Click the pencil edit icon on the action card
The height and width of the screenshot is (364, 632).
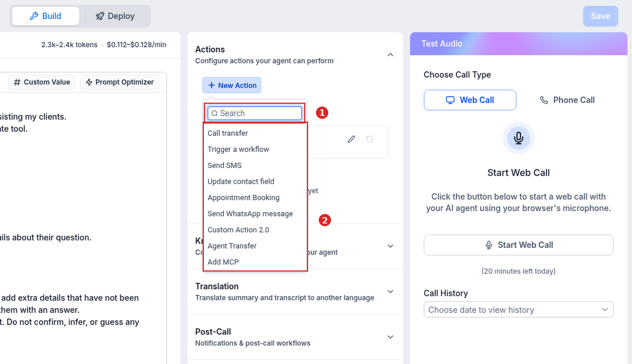[351, 139]
